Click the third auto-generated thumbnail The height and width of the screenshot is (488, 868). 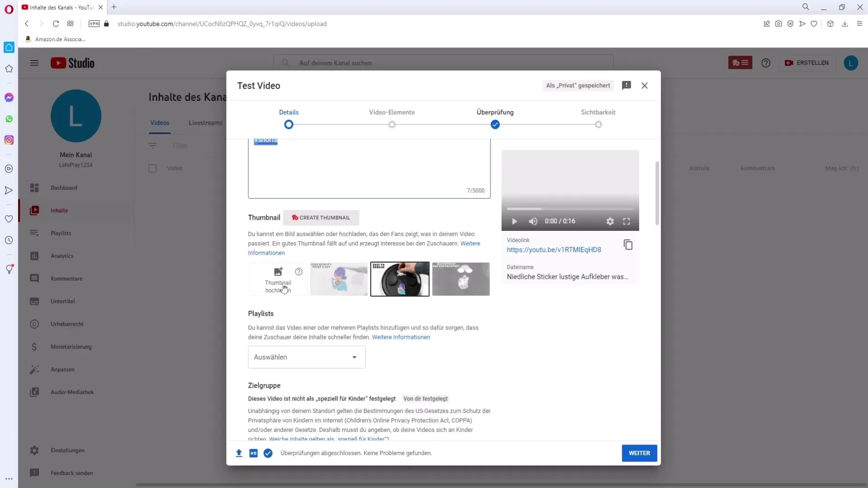pos(462,278)
